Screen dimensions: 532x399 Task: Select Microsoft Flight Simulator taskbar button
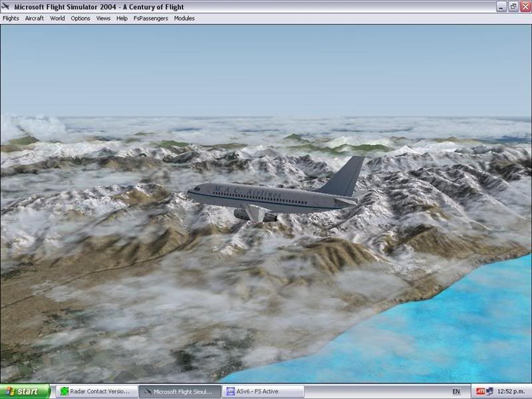[178, 392]
